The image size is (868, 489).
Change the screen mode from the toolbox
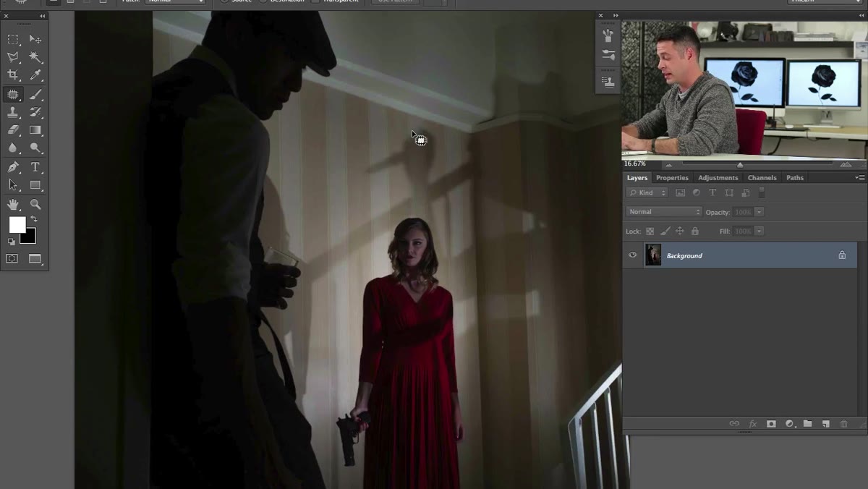(x=35, y=259)
